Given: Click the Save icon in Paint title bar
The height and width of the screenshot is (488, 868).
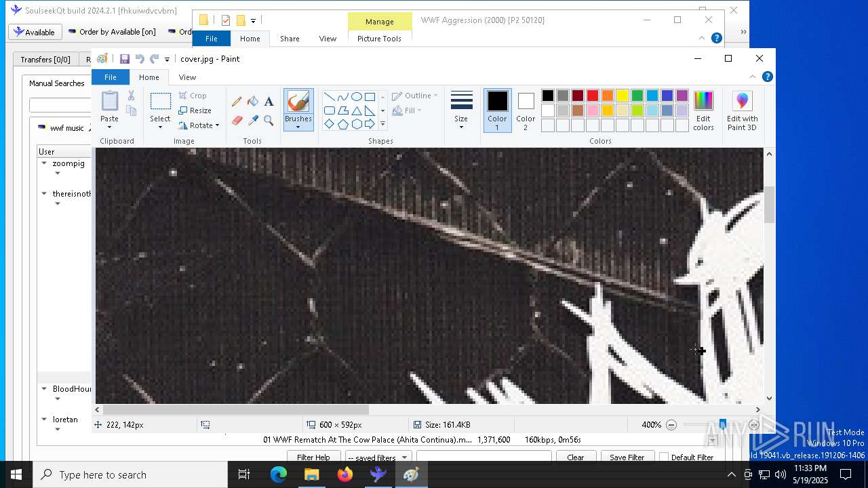Looking at the screenshot, I should point(125,59).
